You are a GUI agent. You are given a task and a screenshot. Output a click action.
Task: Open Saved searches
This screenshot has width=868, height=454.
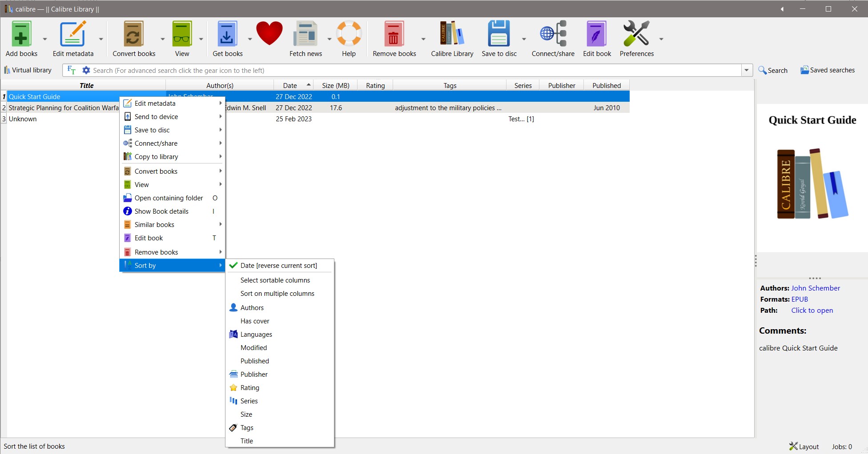pyautogui.click(x=828, y=70)
